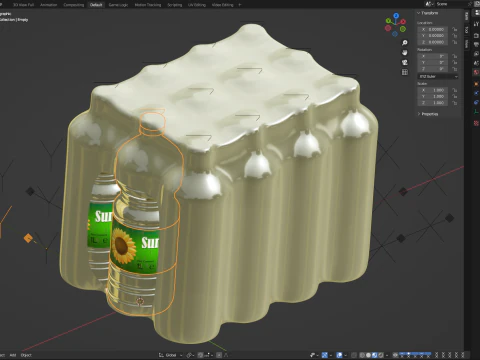Toggle the snapping magnet button
The width and height of the screenshot is (480, 360).
tap(201, 355)
